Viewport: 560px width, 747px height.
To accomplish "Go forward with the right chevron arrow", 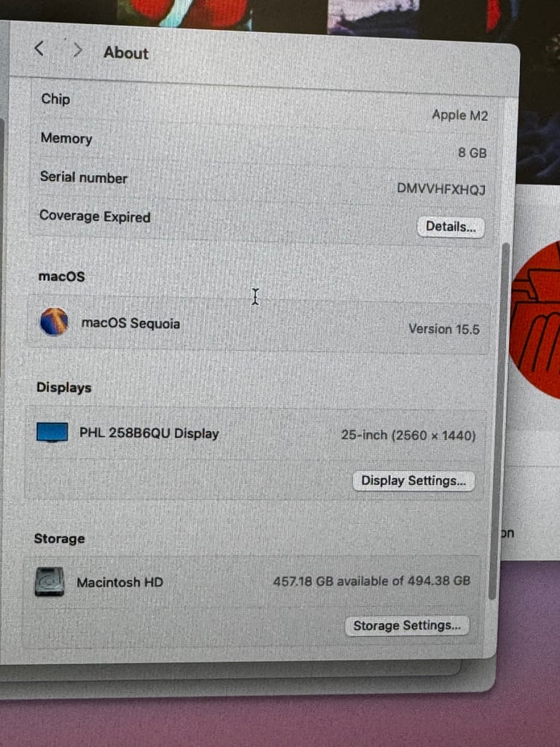I will pyautogui.click(x=77, y=50).
